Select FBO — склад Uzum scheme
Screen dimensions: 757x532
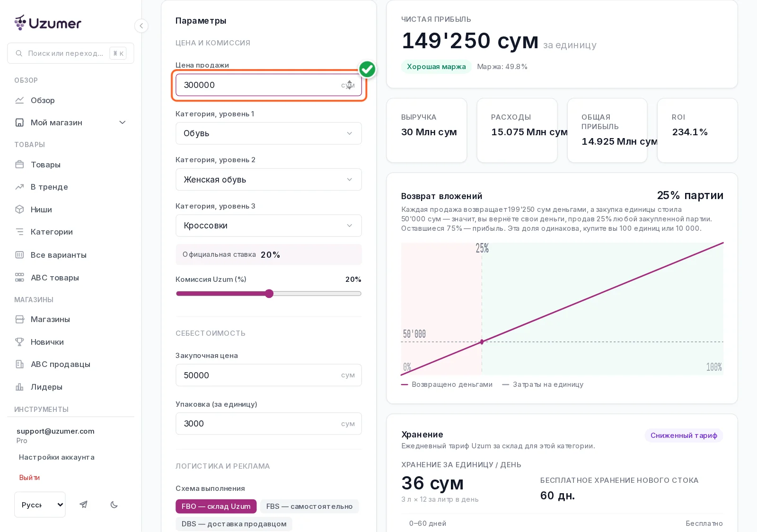tap(216, 506)
